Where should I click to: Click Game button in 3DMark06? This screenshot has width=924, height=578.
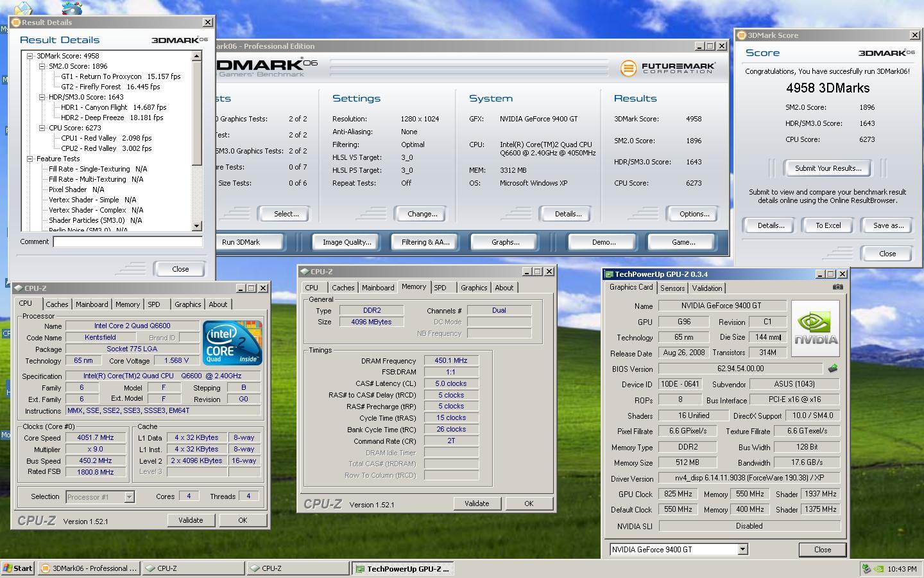coord(683,242)
